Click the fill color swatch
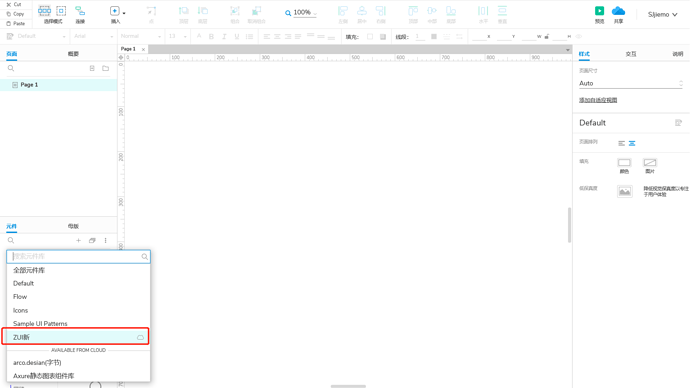690x388 pixels. [370, 37]
